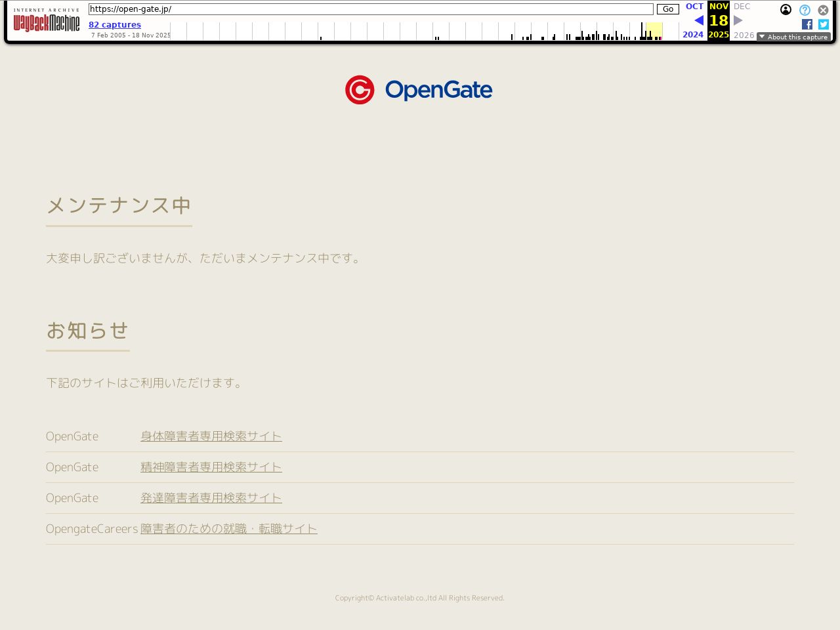This screenshot has height=630, width=840.
Task: Close the Wayback toolbar with X icon
Action: pos(823,10)
